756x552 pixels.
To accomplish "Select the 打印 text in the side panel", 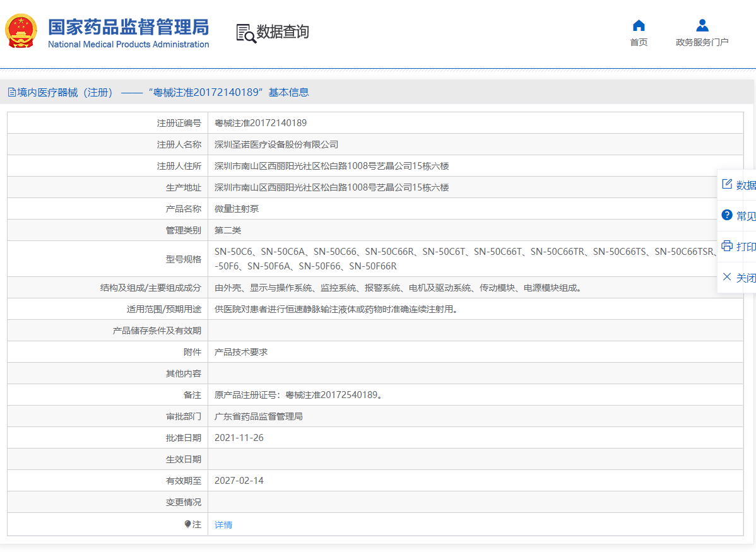I will (x=746, y=247).
